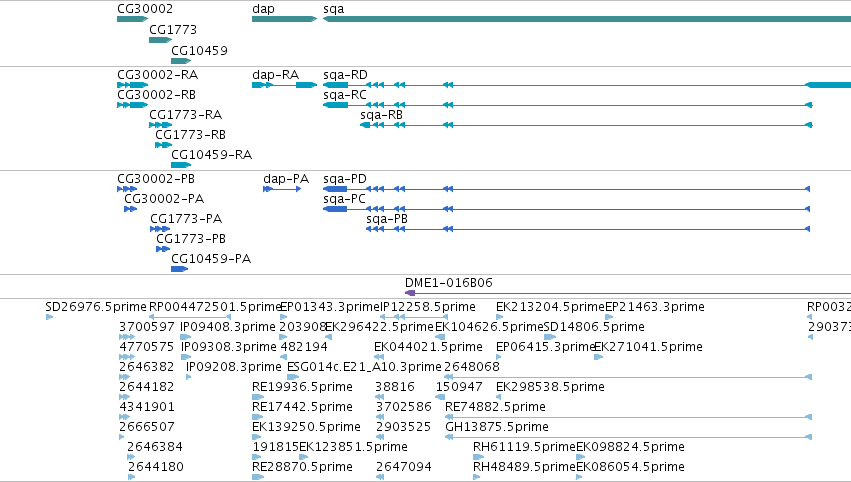Viewport: 851px width, 482px height.
Task: Select the CG10459 gene label
Action: [x=199, y=50]
